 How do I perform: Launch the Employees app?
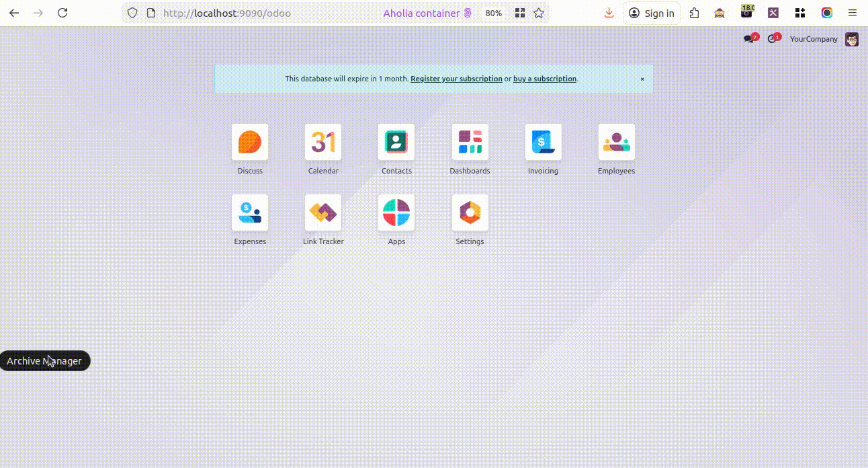click(616, 142)
